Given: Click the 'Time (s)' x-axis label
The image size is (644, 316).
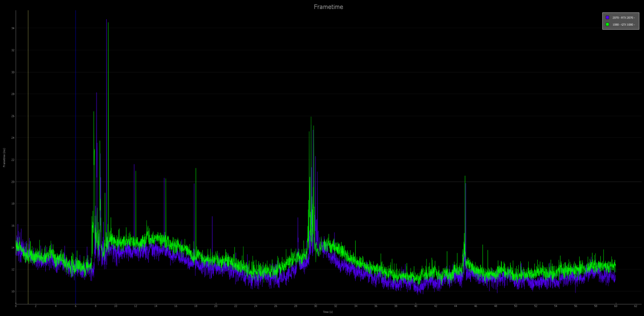Looking at the screenshot, I should (328, 312).
